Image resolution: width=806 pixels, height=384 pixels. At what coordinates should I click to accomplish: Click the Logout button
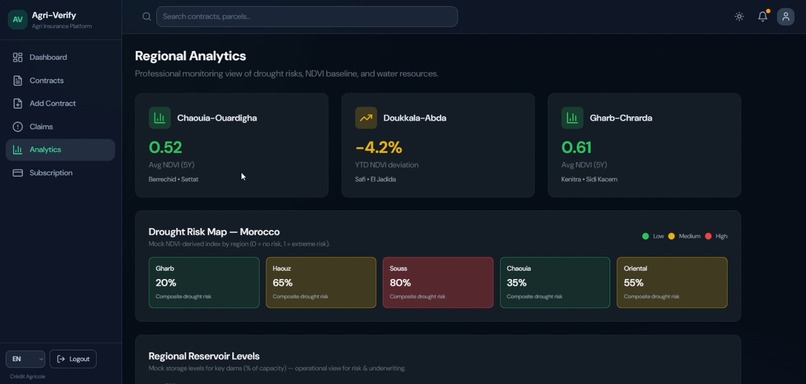click(x=73, y=359)
